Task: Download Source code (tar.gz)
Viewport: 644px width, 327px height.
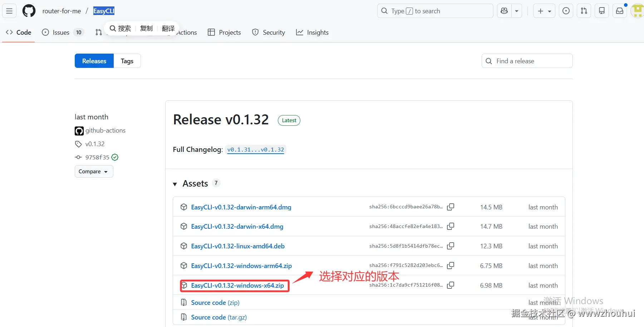Action: click(219, 317)
